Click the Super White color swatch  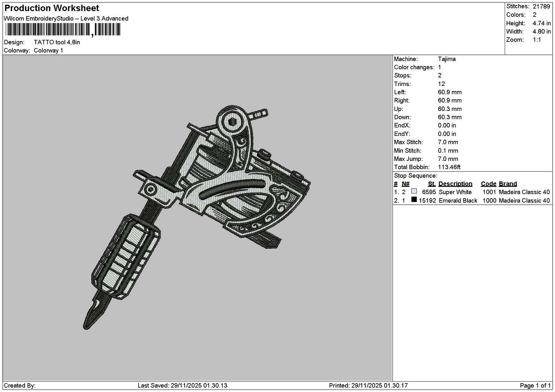coord(414,191)
